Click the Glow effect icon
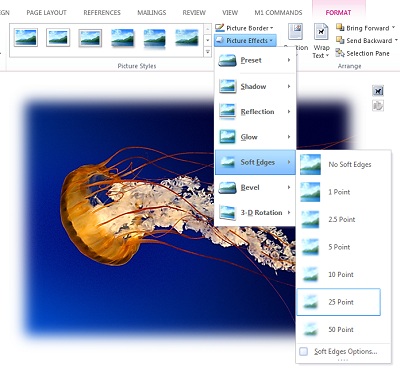Screen dimensions: 400x371 (227, 137)
